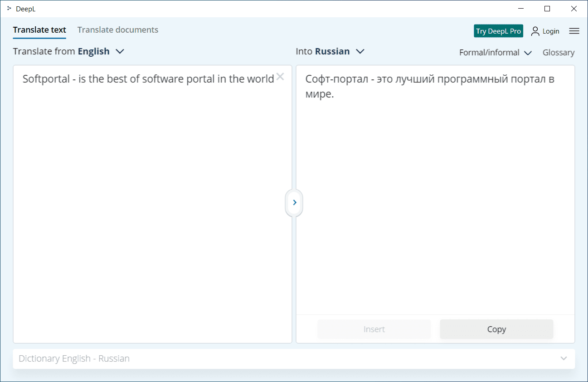Select the Translate text tab
This screenshot has height=382, width=588.
(39, 30)
